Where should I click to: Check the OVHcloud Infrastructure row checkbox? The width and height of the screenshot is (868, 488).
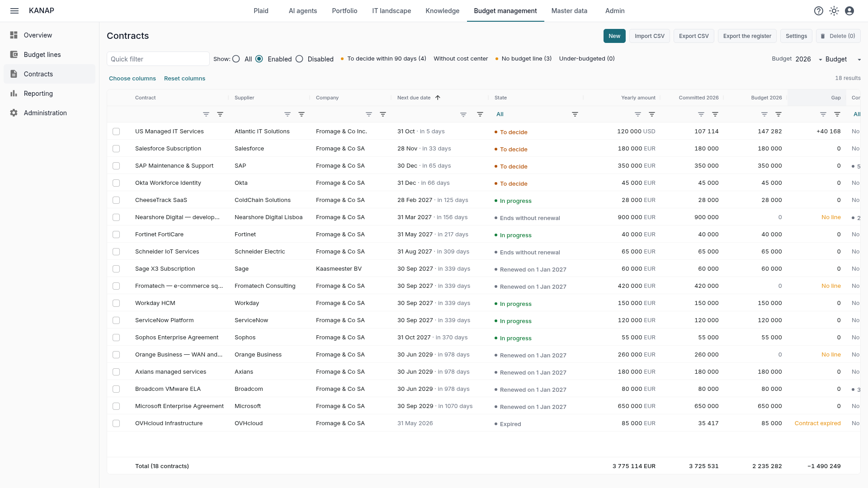[x=116, y=423]
